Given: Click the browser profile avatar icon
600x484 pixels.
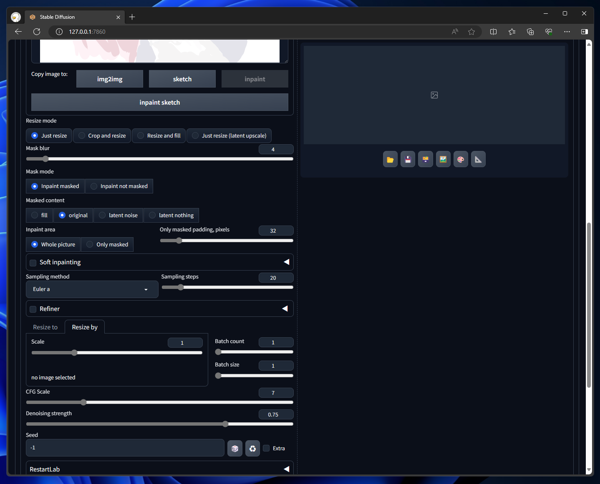Looking at the screenshot, I should click(16, 17).
